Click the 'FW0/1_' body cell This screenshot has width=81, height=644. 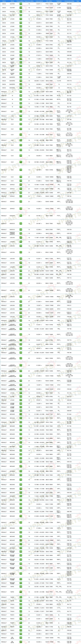click(x=59, y=229)
